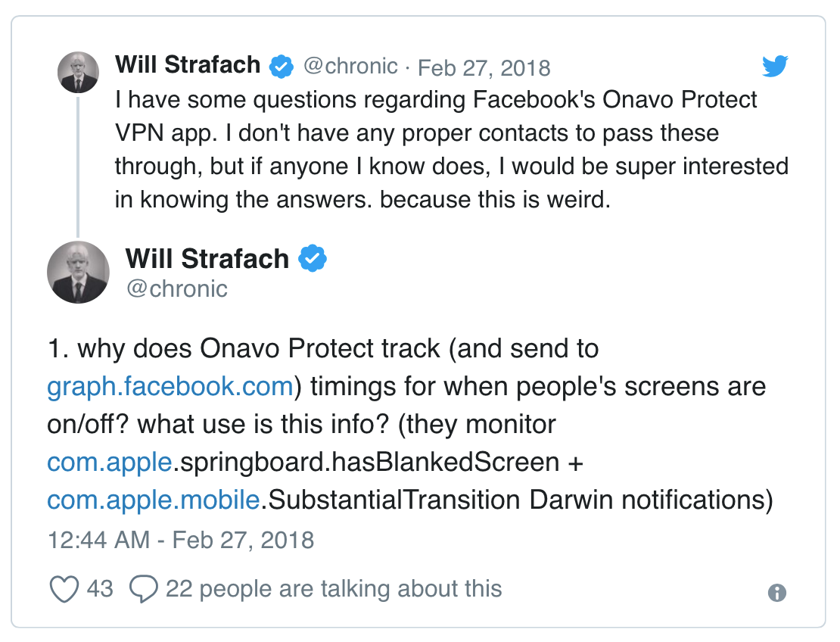
Task: Click verified badge beside main tweet author name
Action: coord(312,259)
